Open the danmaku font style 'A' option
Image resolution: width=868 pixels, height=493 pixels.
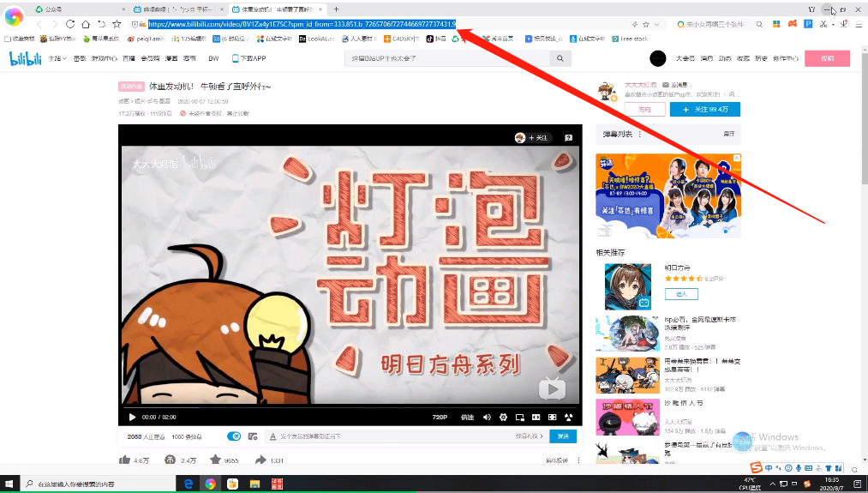(x=272, y=436)
